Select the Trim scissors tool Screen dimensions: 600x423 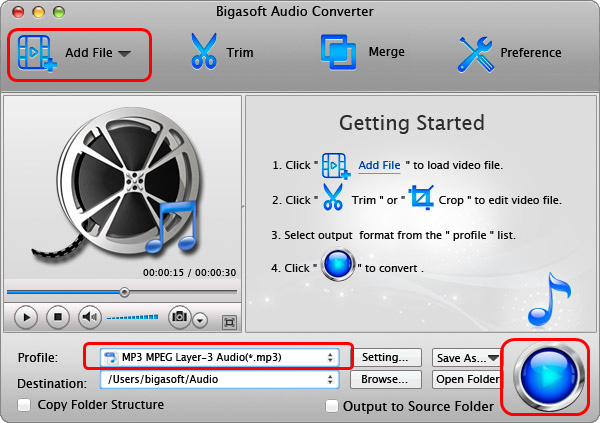click(x=204, y=52)
